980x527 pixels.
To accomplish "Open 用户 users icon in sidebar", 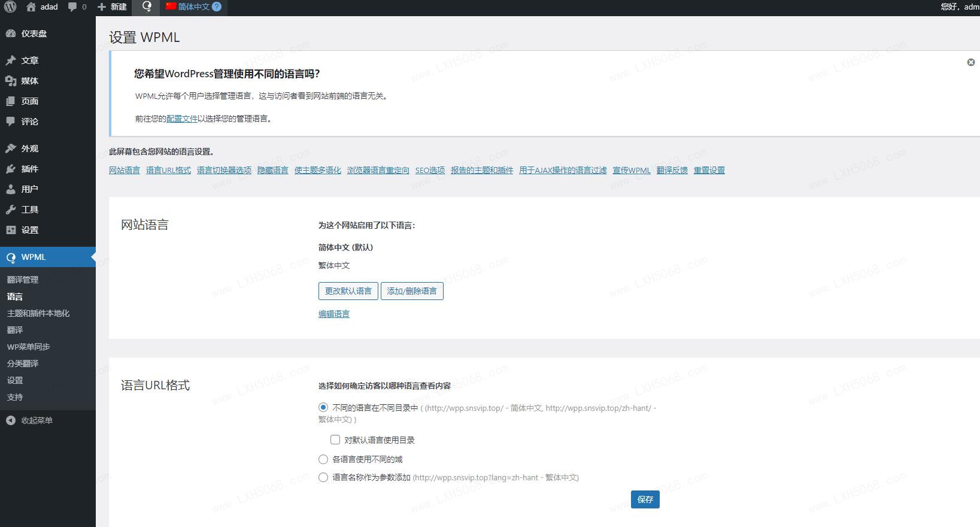I will (x=10, y=189).
